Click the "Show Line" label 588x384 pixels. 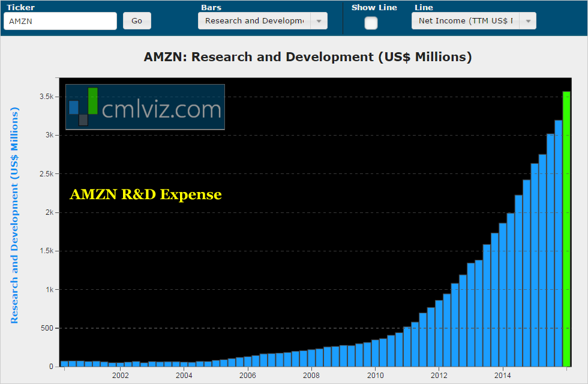374,7
